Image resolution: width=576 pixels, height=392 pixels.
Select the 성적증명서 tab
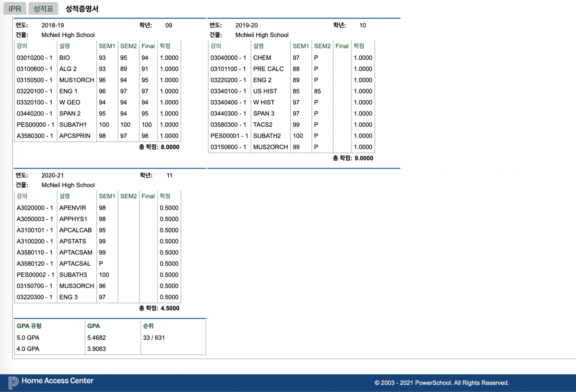(x=82, y=9)
